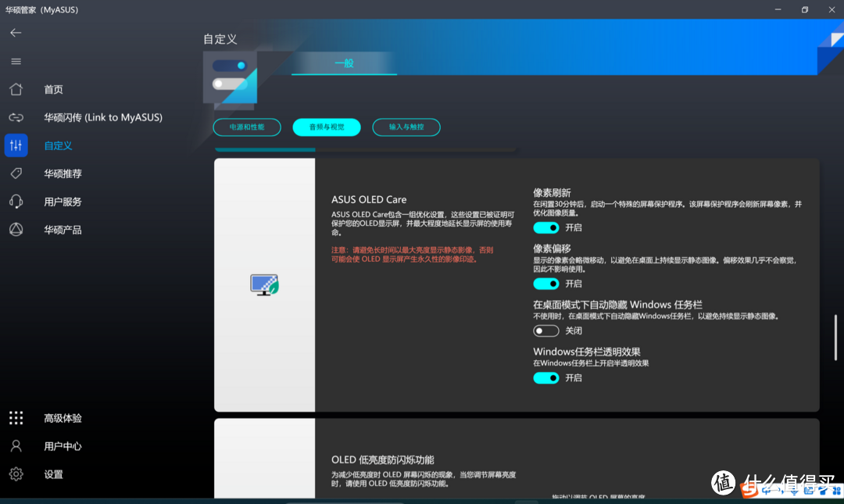Toggle the hamburger menu icon
844x504 pixels.
coord(16,62)
